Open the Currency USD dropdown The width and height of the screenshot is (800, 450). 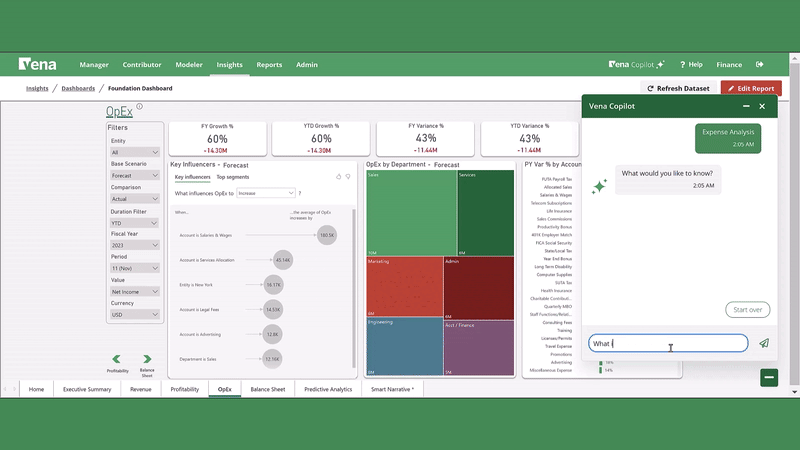point(135,314)
